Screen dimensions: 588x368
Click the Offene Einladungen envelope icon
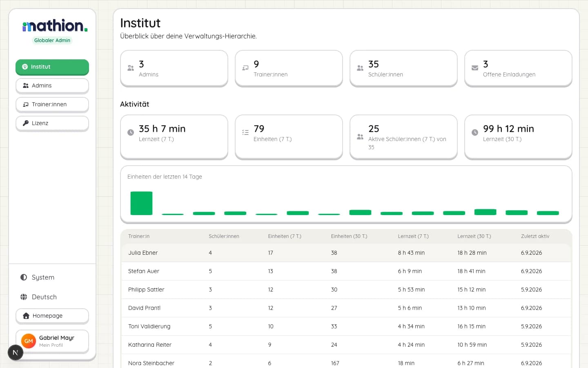(475, 68)
